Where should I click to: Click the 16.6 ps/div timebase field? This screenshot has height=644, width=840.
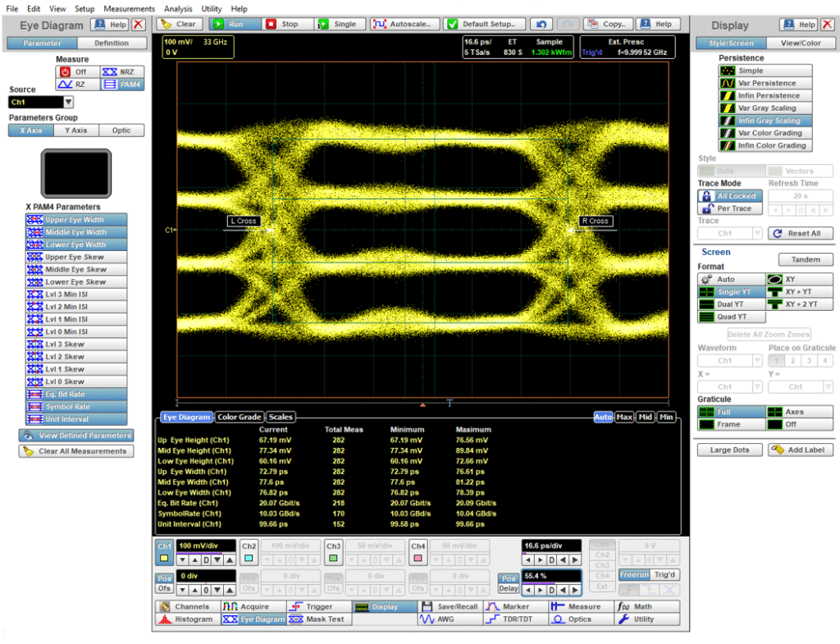point(551,546)
